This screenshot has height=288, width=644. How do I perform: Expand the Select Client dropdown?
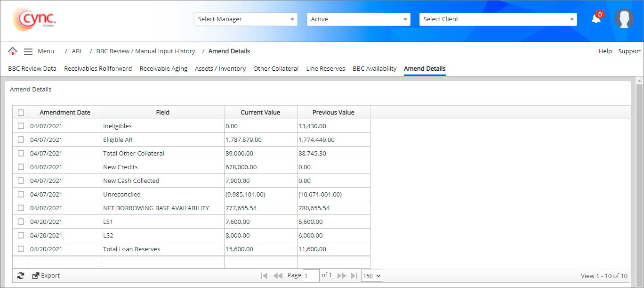pyautogui.click(x=498, y=19)
